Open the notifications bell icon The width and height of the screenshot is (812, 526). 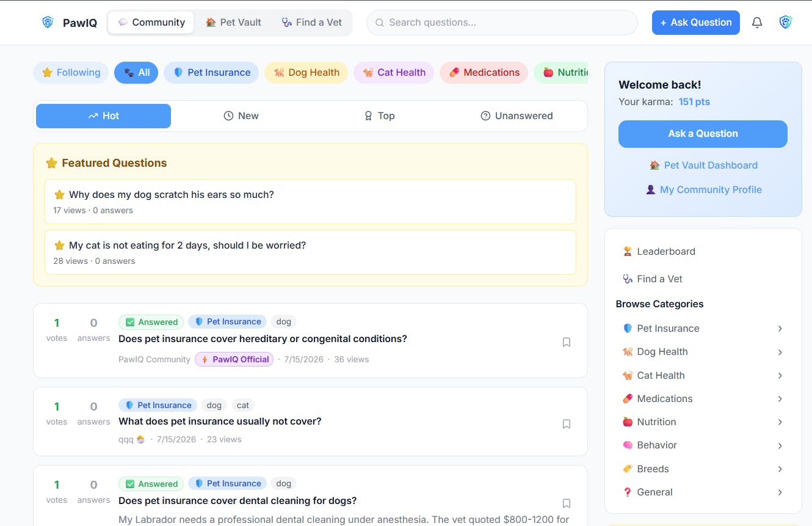757,23
